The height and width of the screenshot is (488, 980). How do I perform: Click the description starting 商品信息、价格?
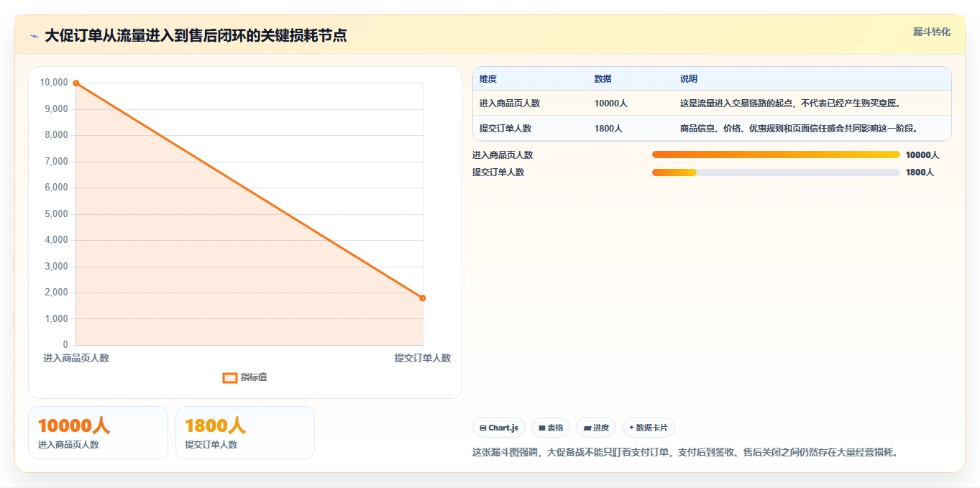coord(799,129)
